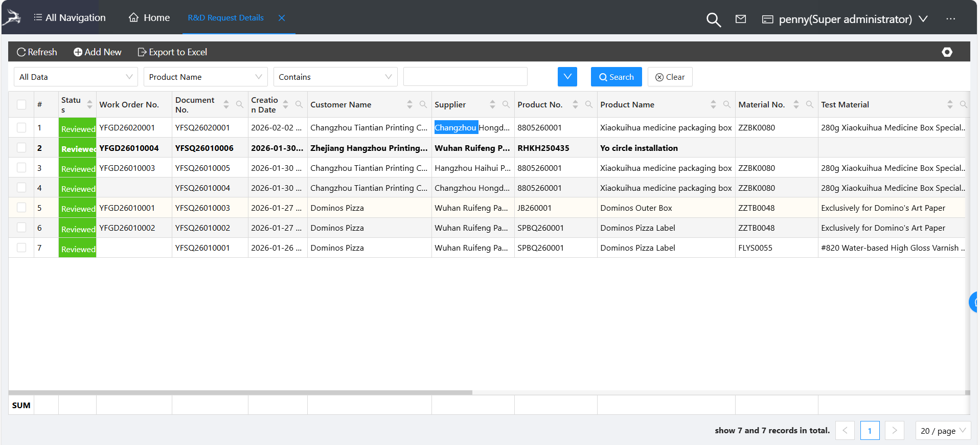Open the All Data filter dropdown
Screen dimensions: 980x445
[76, 77]
